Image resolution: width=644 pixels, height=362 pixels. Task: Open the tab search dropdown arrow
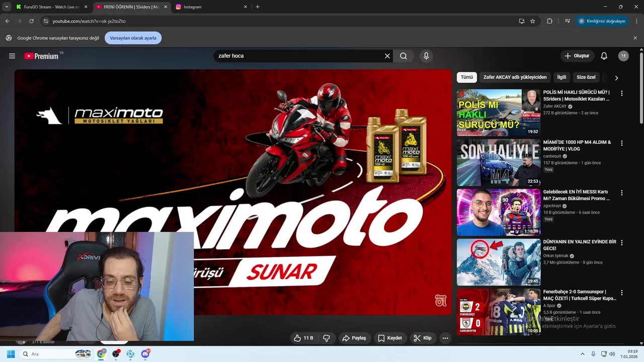point(7,7)
